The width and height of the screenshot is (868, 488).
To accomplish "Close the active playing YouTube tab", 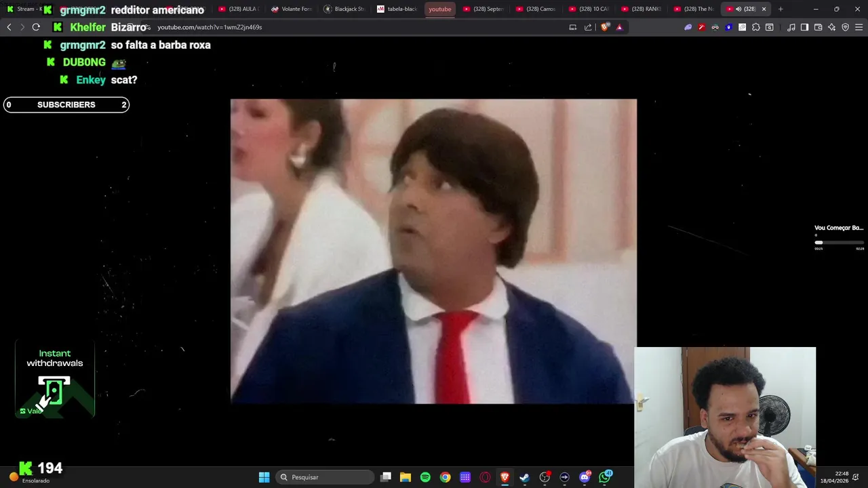I will coord(764,9).
